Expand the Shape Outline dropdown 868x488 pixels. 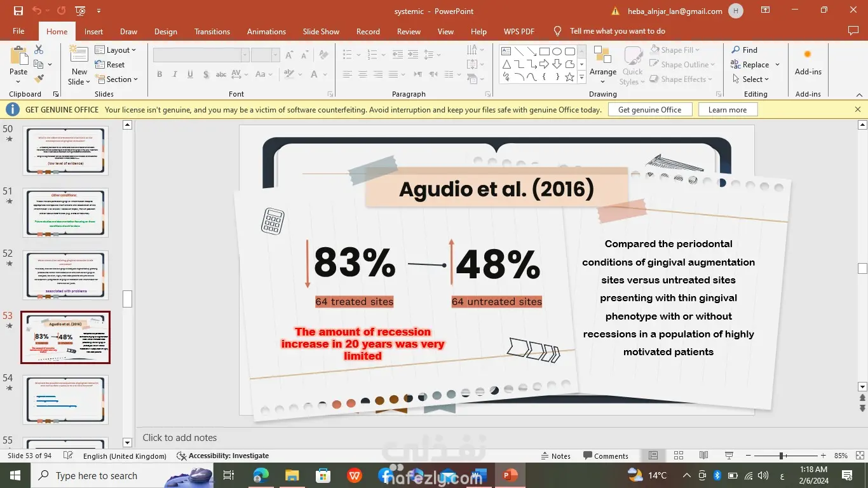click(682, 64)
